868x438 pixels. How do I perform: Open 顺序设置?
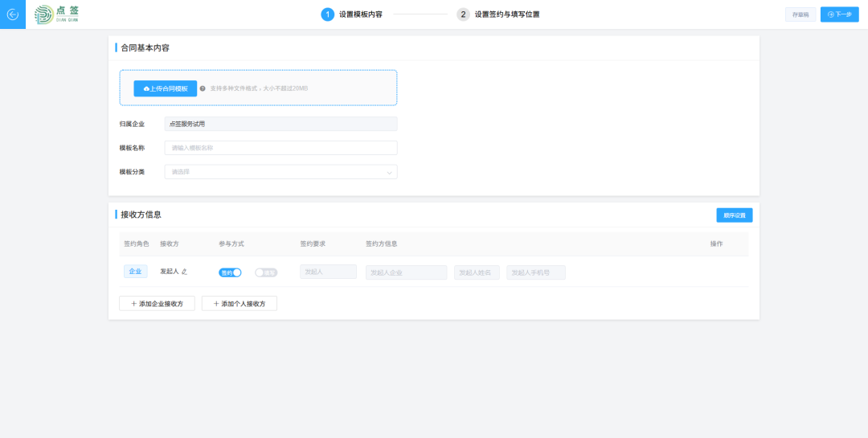tap(734, 215)
